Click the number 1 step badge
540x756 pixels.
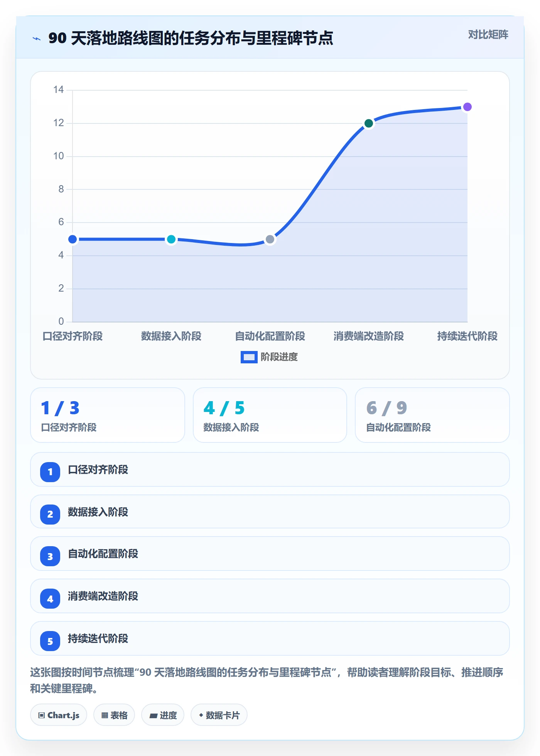tap(50, 472)
